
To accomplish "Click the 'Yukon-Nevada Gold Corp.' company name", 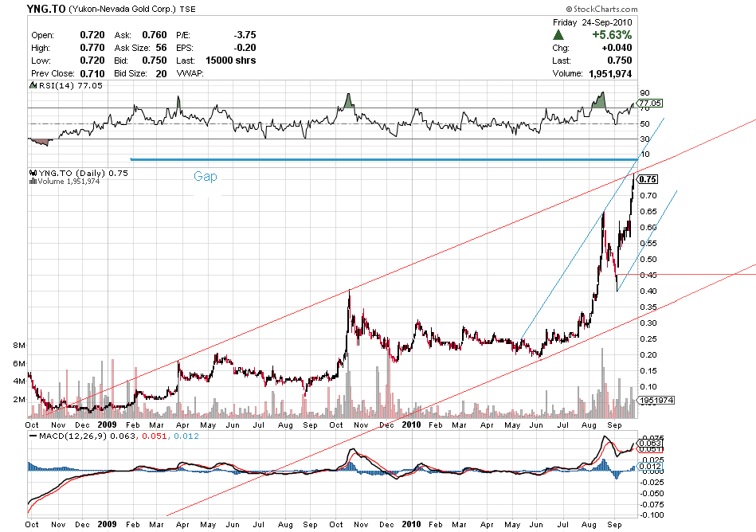I will coord(123,9).
